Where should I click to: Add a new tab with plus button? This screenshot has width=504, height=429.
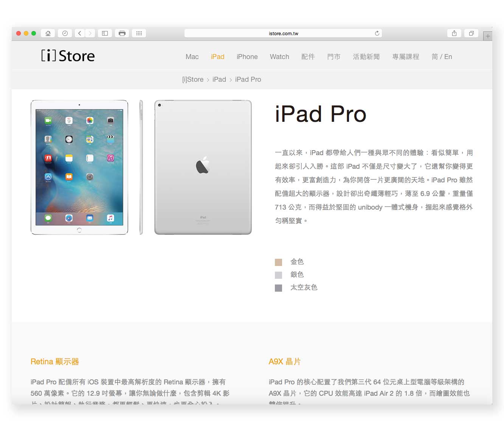(x=488, y=36)
